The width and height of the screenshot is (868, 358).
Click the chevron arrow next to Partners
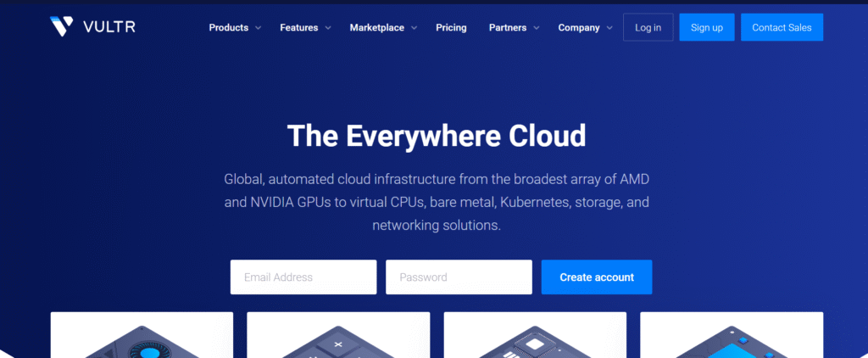[537, 28]
